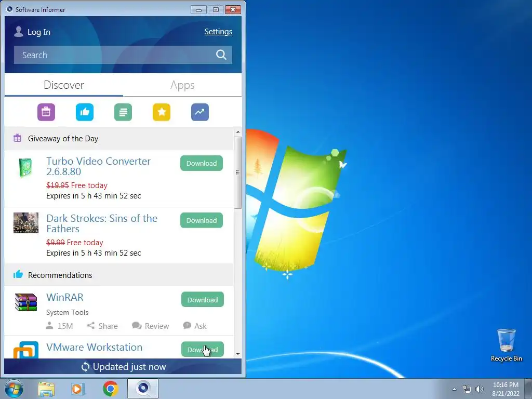Click the Show desktop button at taskbar end
Viewport: 532px width, 399px height.
tap(528, 389)
